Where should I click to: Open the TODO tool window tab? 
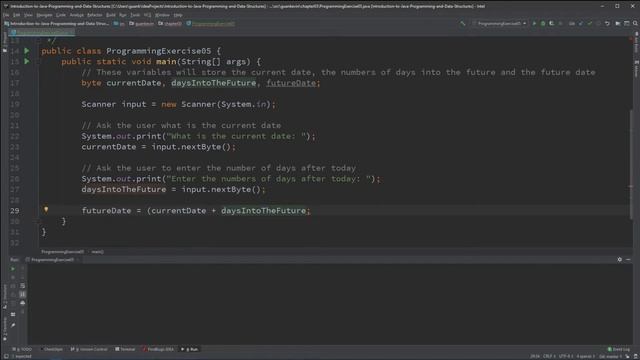click(x=22, y=349)
